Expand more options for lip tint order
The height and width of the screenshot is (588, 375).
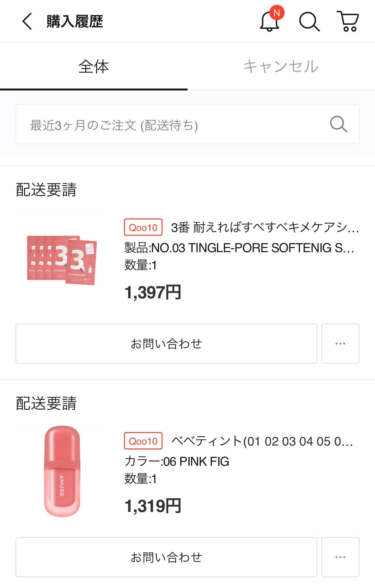point(340,557)
